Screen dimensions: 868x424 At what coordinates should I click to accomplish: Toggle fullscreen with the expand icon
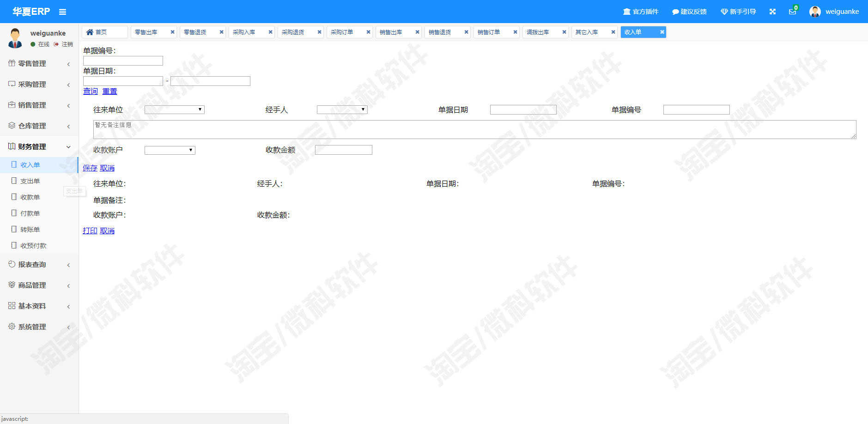772,12
